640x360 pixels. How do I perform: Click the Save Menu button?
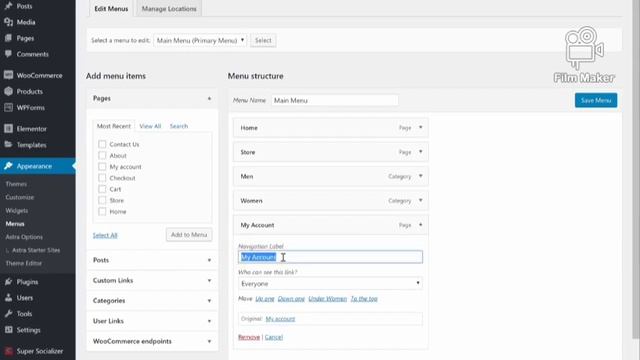tap(596, 100)
